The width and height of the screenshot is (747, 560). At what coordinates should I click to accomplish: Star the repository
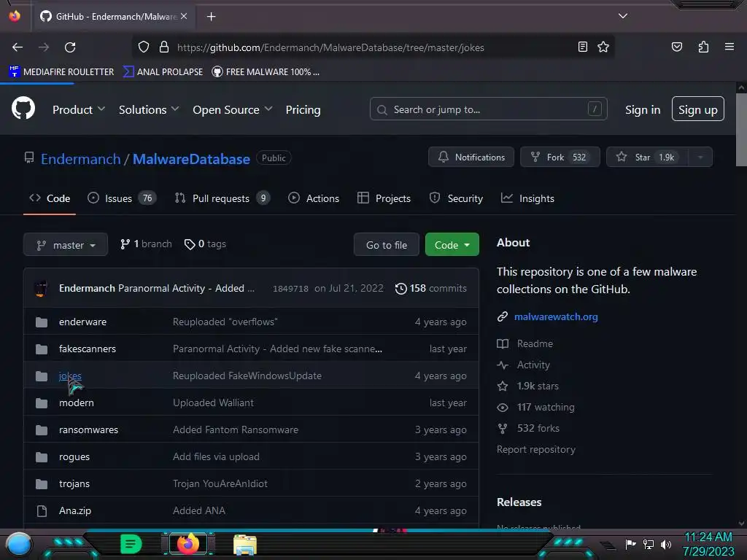click(x=647, y=157)
